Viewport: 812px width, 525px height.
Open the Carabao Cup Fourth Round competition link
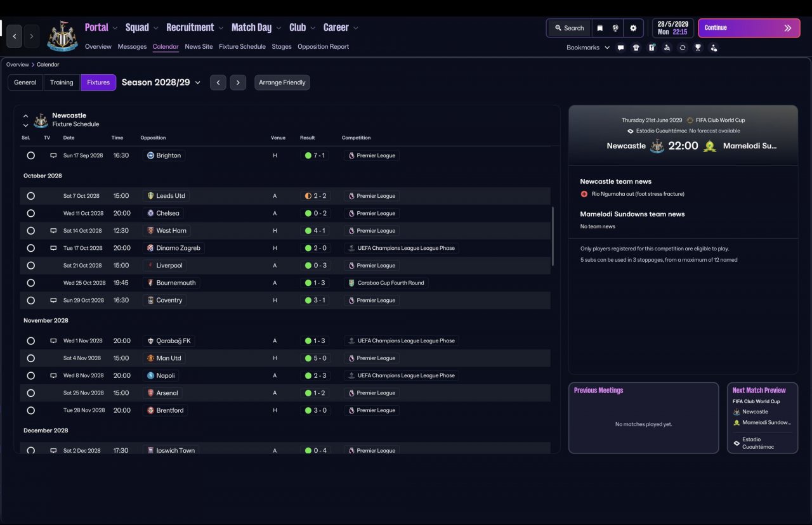(x=386, y=283)
